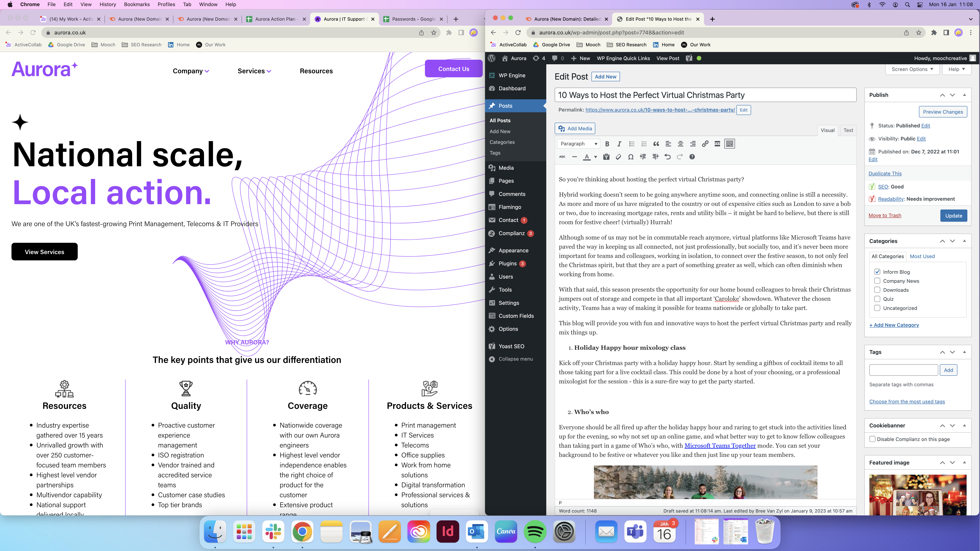Click the text color swatch button
980x551 pixels.
(587, 157)
